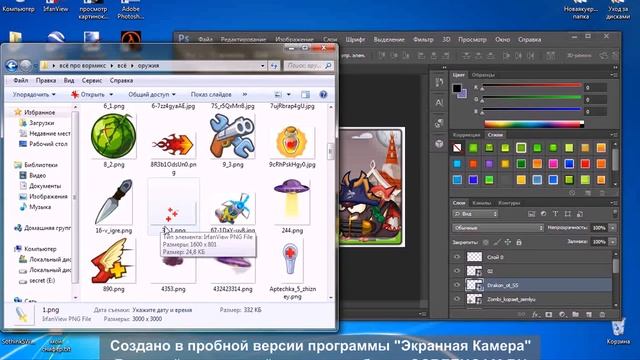Open Photoshop Выделение menu
The image size is (640, 360).
pyautogui.click(x=389, y=40)
